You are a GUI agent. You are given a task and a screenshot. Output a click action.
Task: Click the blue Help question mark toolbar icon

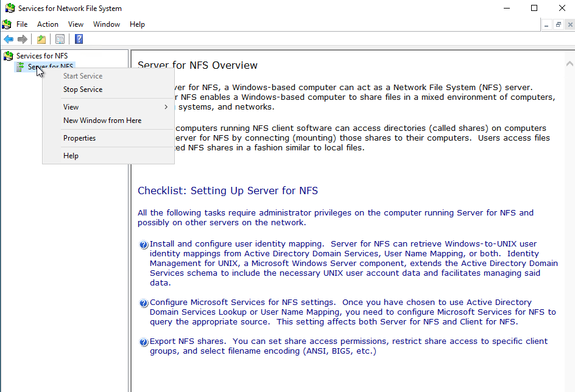79,39
